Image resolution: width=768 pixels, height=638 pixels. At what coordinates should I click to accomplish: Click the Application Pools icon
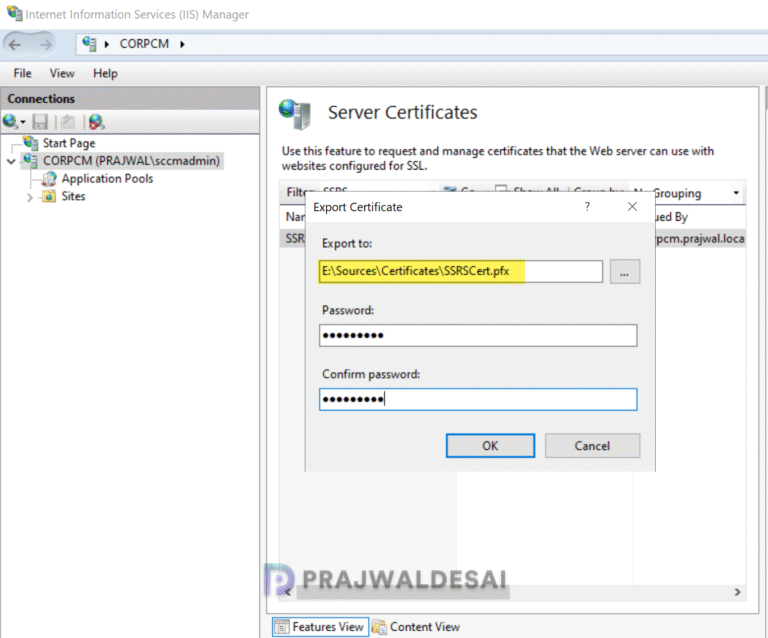pos(49,179)
